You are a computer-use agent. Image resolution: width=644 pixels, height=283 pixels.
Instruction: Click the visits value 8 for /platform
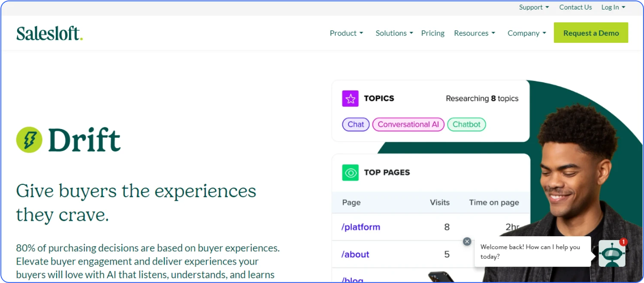tap(447, 227)
